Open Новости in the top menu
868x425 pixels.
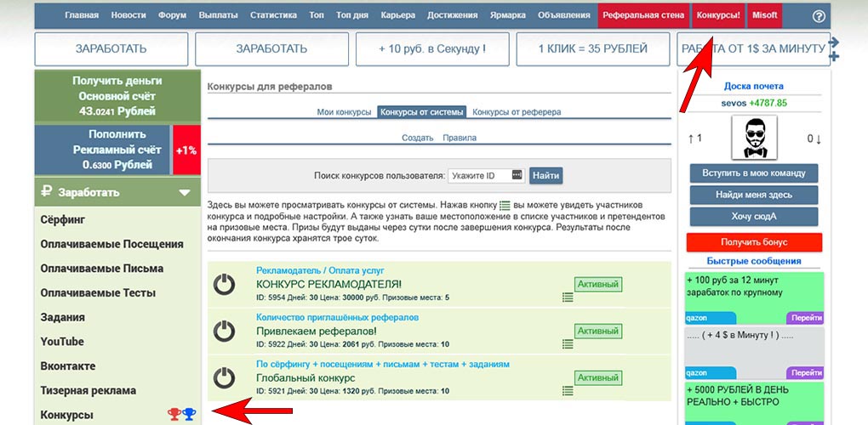128,15
